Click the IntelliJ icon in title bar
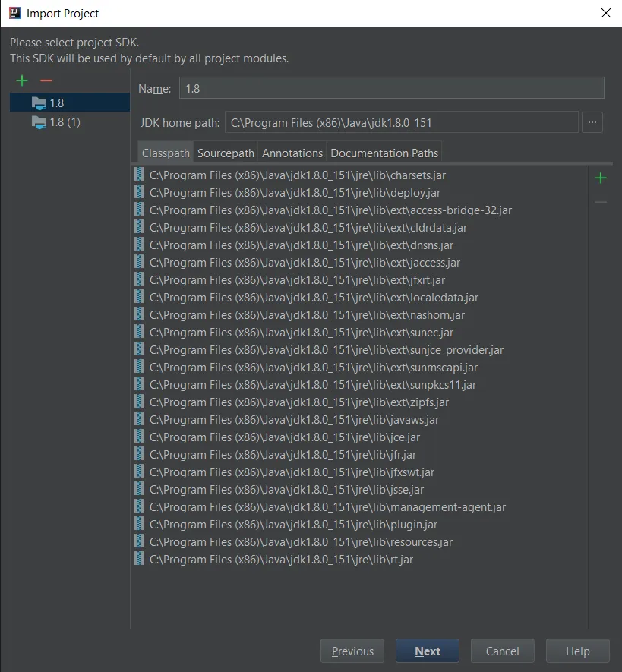622x672 pixels. tap(15, 13)
